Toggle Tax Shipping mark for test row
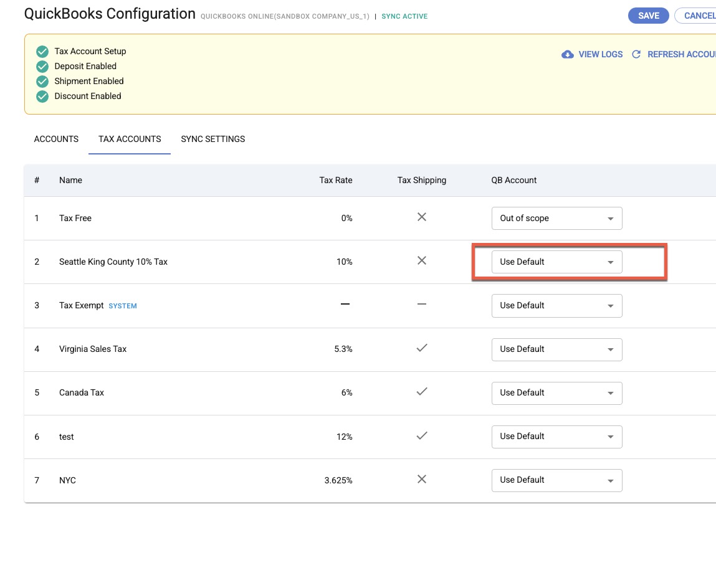716x588 pixels. coord(422,435)
